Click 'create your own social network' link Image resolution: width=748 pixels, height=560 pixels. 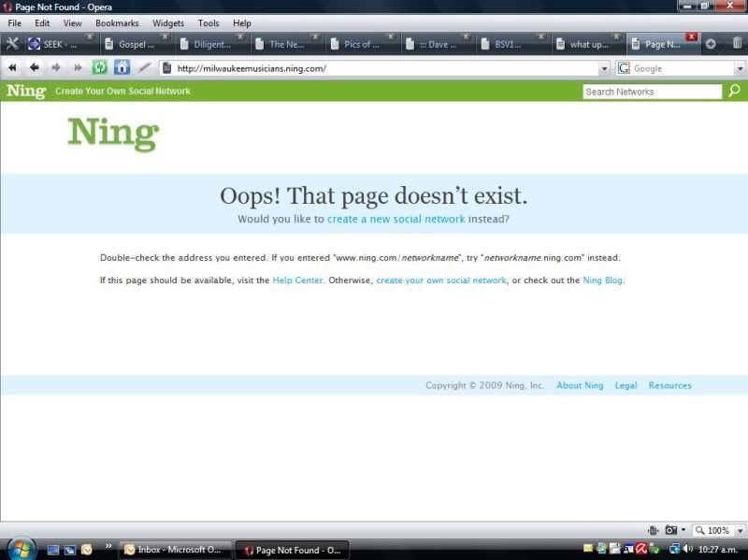441,280
